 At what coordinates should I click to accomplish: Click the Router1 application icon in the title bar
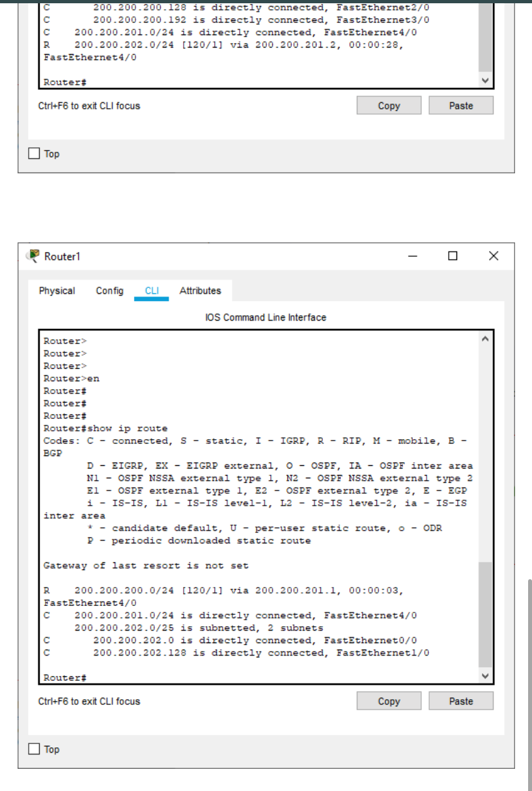point(33,255)
